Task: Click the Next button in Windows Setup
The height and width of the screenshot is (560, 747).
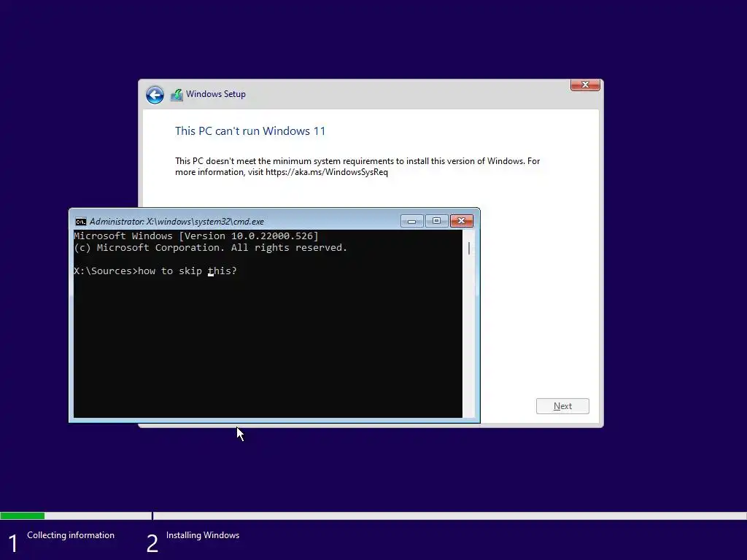Action: click(562, 406)
